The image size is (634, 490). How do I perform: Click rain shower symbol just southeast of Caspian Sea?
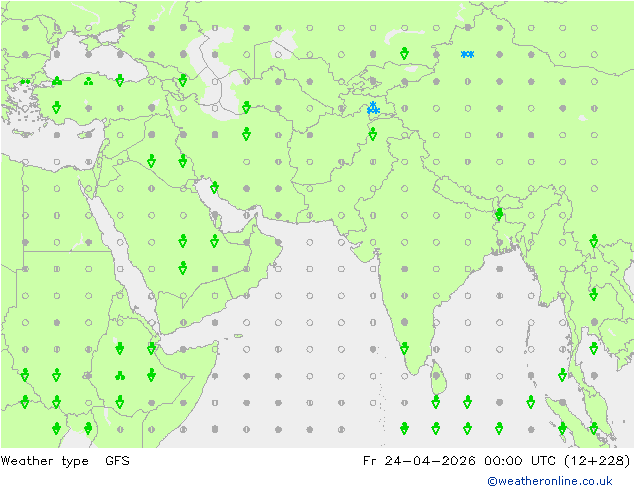click(246, 107)
